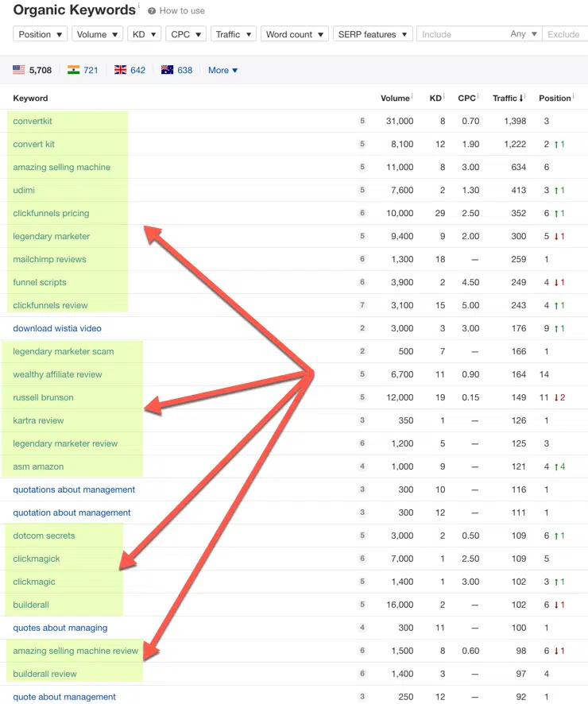Open the quotations about management keyword
The image size is (588, 704).
(74, 489)
